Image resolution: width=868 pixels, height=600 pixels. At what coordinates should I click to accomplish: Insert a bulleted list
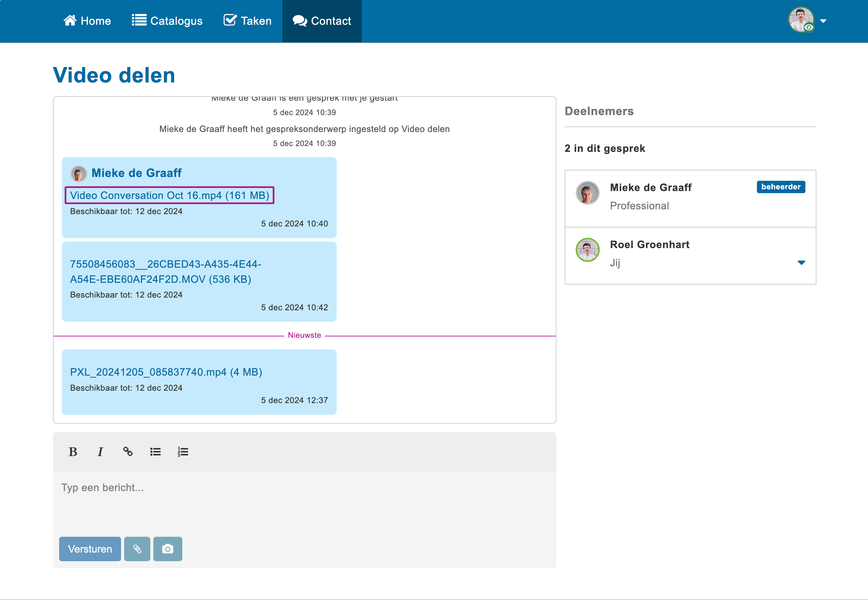(x=155, y=452)
